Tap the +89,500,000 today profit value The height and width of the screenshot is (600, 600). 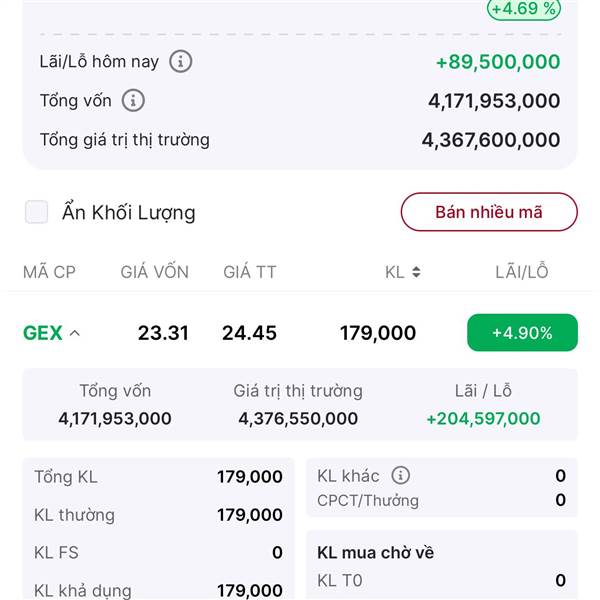(x=498, y=62)
